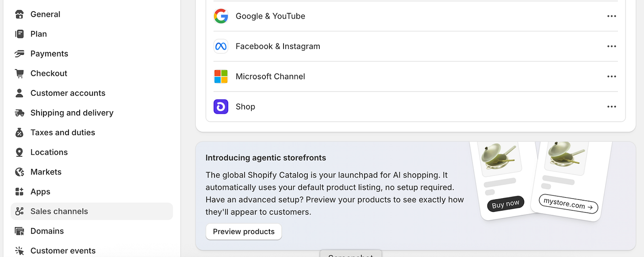Click the Apps grid icon
The width and height of the screenshot is (644, 257).
click(x=19, y=192)
